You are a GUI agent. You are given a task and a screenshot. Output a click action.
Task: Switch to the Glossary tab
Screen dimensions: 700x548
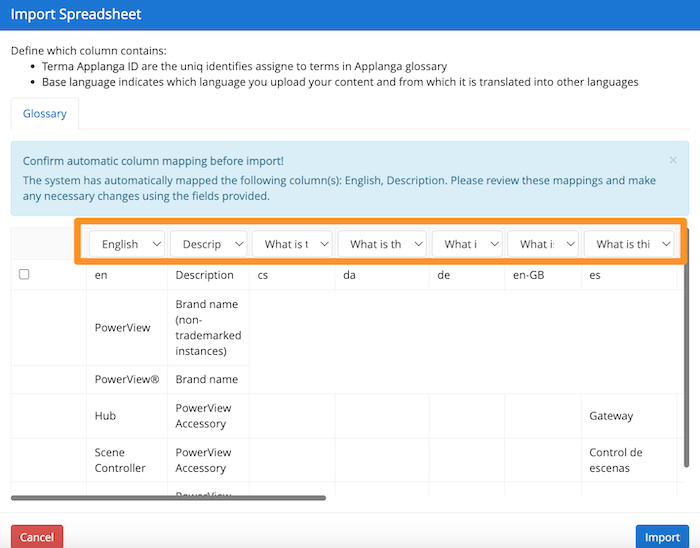pyautogui.click(x=45, y=114)
